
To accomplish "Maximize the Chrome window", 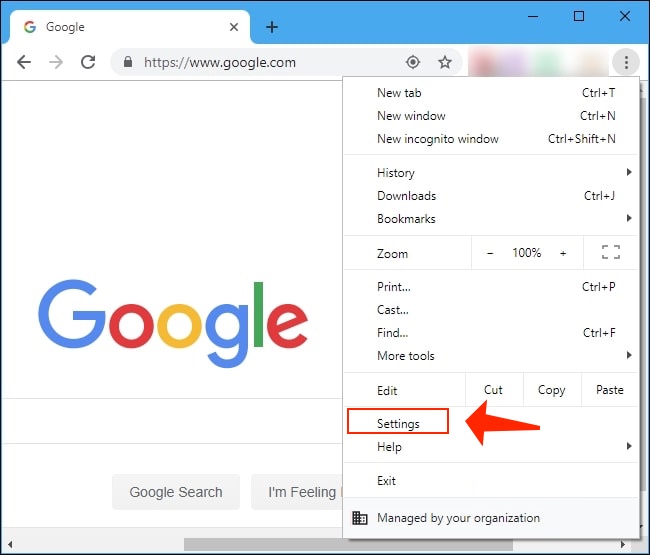I will point(579,17).
